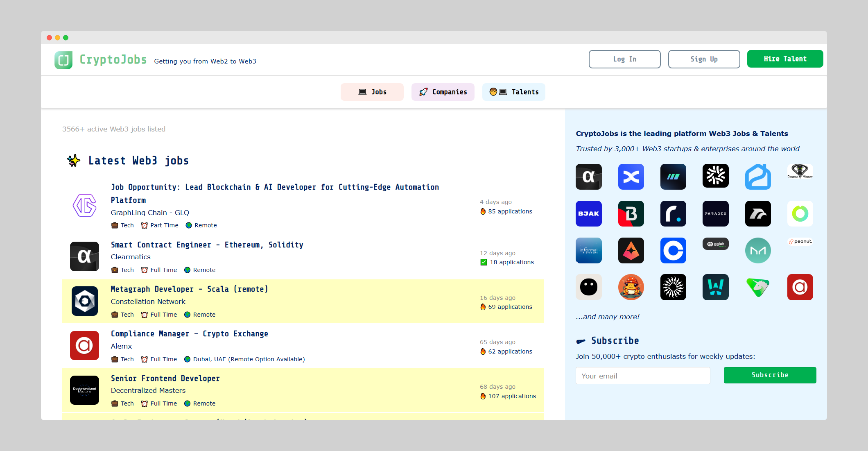The image size is (868, 451).
Task: Open the Decentralized Masters job logo
Action: [x=84, y=390]
